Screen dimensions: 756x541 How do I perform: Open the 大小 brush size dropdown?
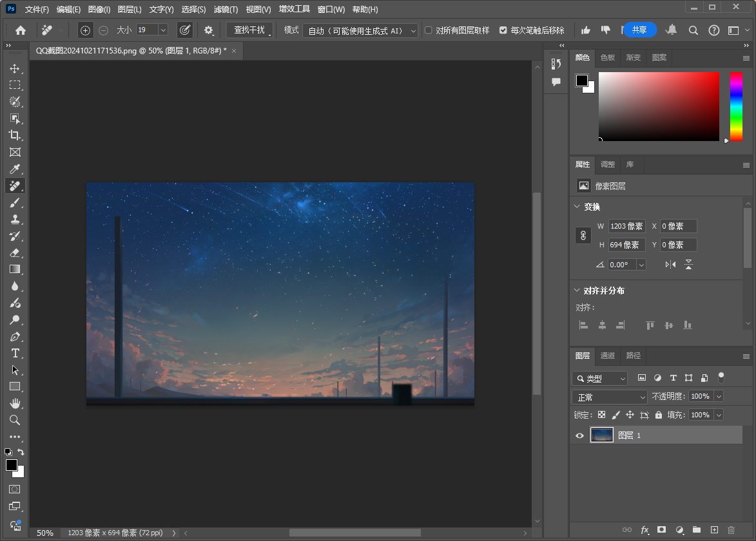[x=163, y=30]
